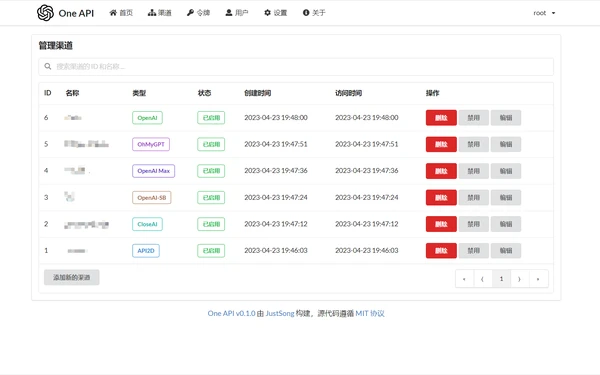The height and width of the screenshot is (375, 600).
Task: Click 已启用 status of channel 6
Action: tap(211, 118)
